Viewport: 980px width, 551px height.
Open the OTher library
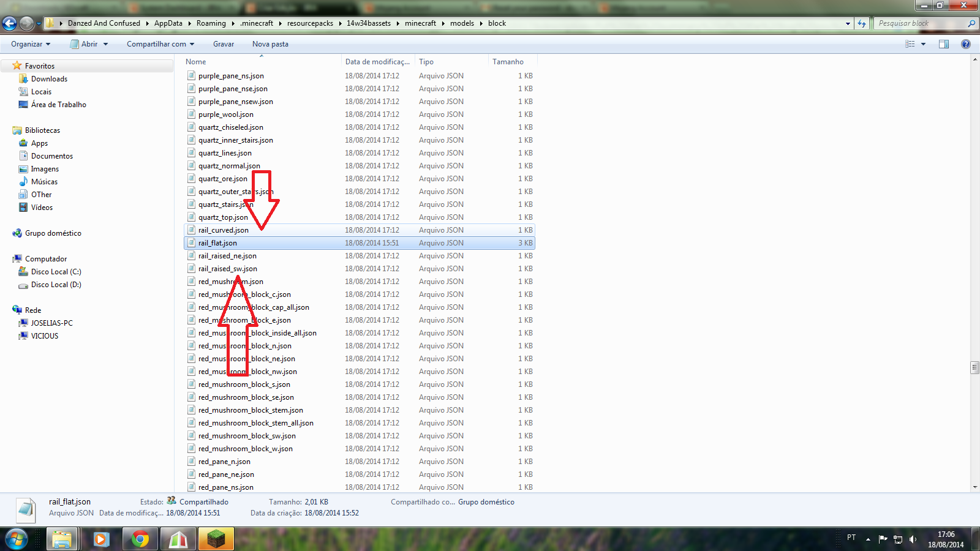click(41, 195)
